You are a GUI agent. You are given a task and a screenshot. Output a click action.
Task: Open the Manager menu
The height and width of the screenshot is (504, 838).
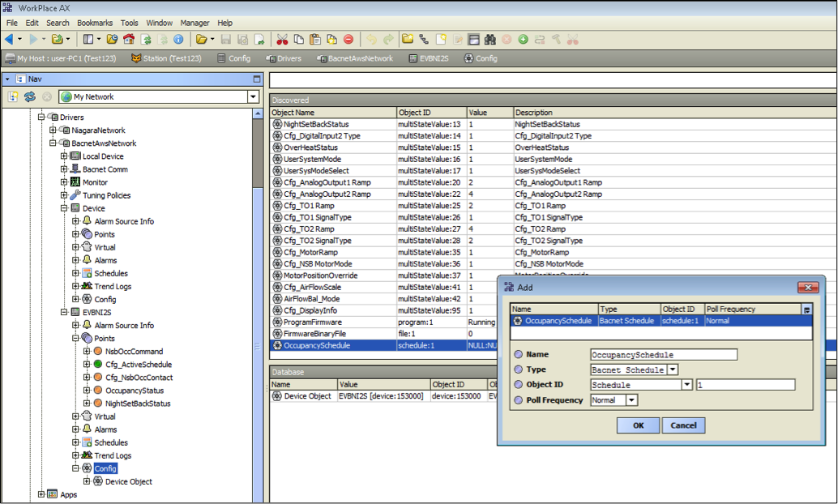click(195, 23)
